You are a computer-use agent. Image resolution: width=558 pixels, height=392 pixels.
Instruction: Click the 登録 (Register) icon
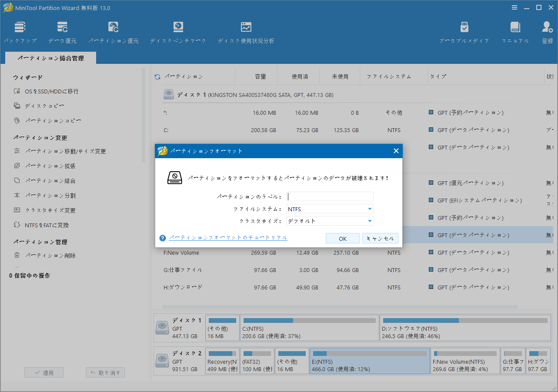click(547, 31)
